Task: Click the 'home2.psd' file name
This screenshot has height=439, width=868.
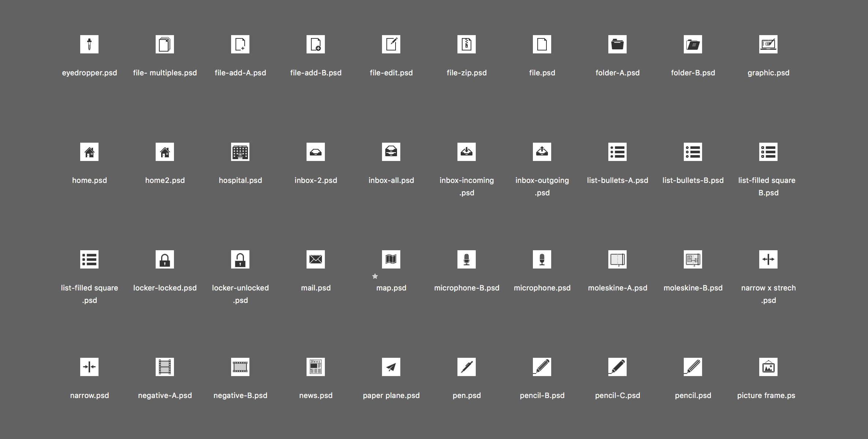Action: (x=165, y=180)
